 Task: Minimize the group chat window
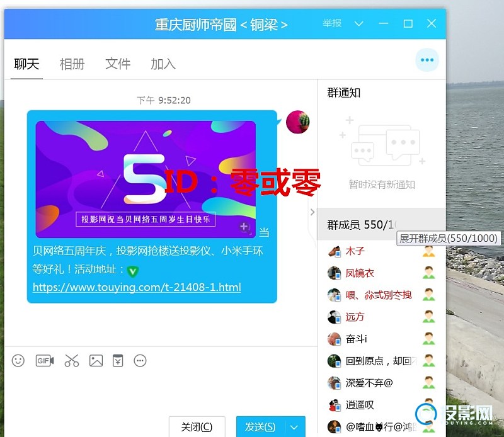tap(383, 23)
